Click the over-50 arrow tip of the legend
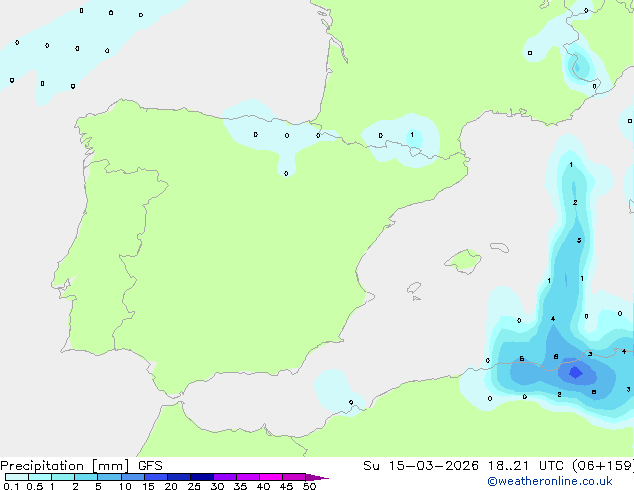634x490 pixels. coord(317,477)
